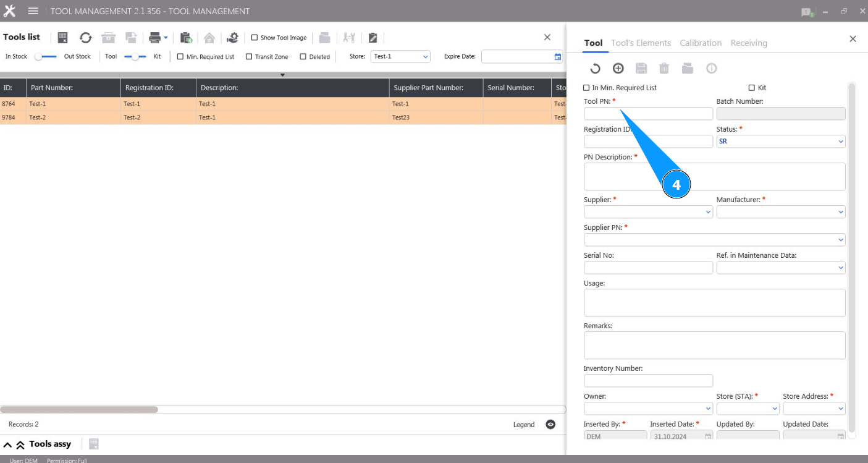868x463 pixels.
Task: Click the greyed crossed tools icon
Action: [349, 38]
